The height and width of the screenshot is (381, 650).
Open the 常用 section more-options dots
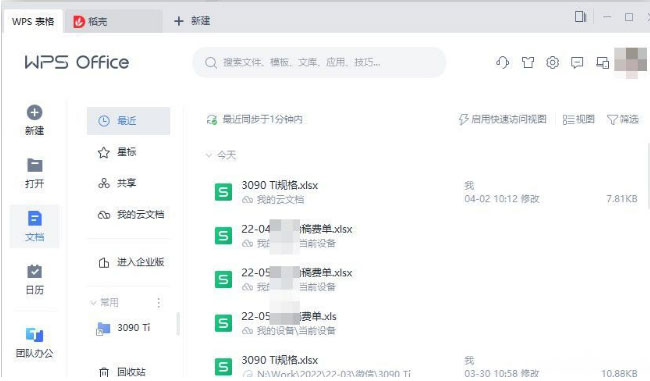coord(158,303)
